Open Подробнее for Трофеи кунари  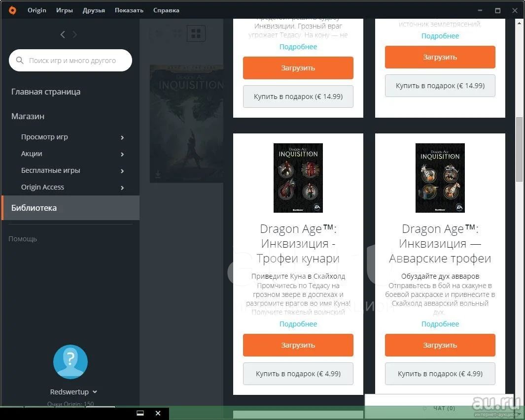pyautogui.click(x=298, y=324)
